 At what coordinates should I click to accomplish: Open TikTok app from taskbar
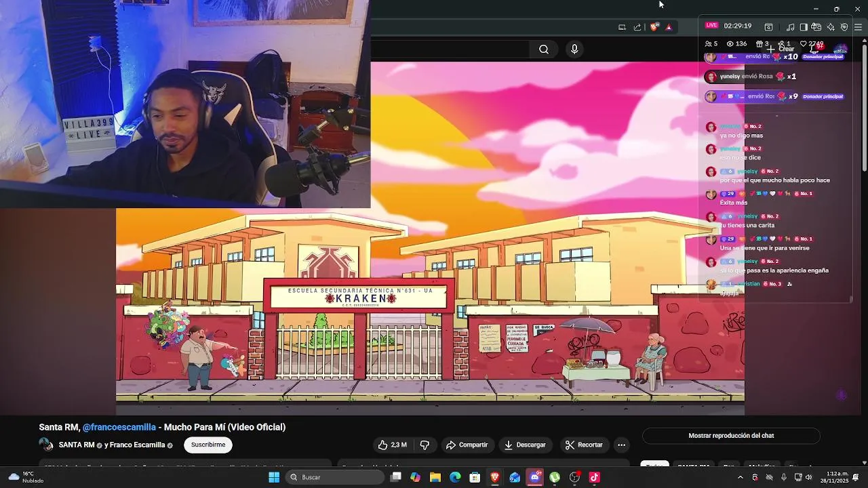(595, 477)
